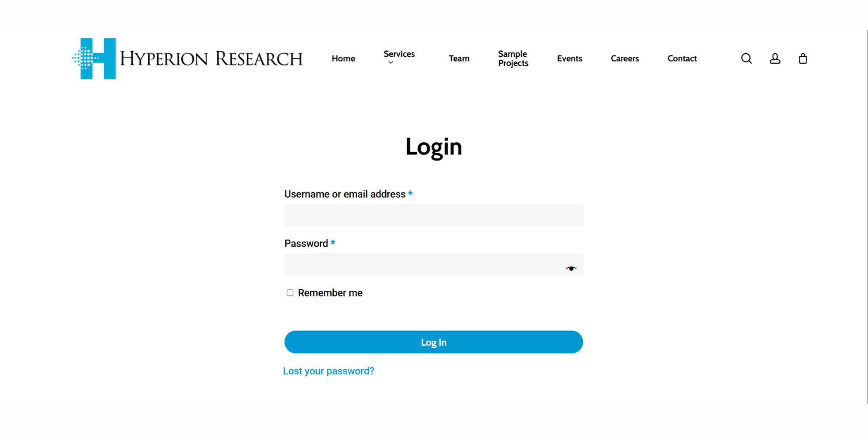The width and height of the screenshot is (868, 434).
Task: Click the search magnifier icon
Action: (x=746, y=58)
